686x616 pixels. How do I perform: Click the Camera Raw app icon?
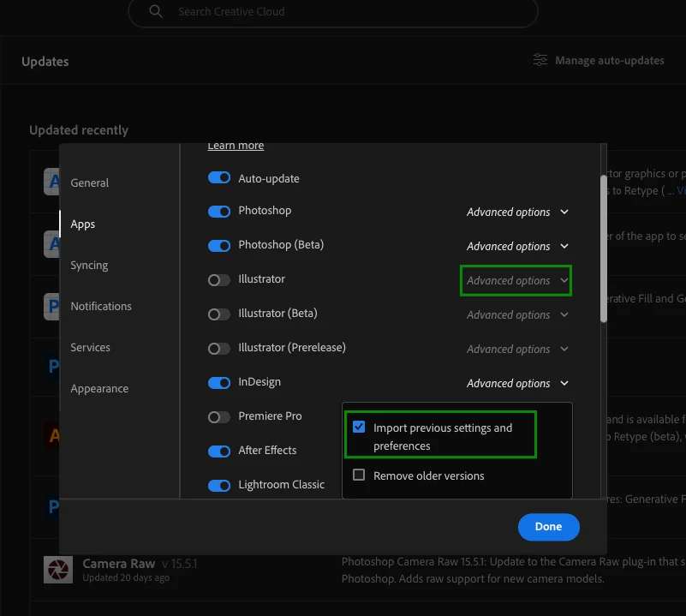point(58,570)
